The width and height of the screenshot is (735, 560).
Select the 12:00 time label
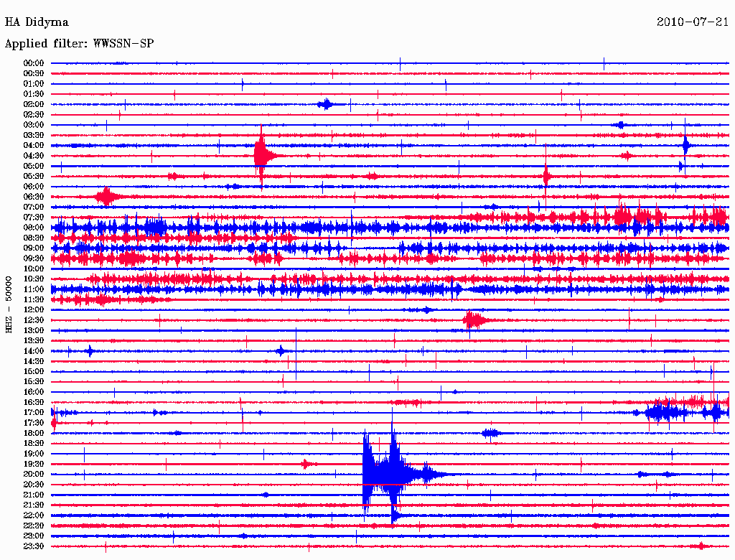[x=33, y=310]
